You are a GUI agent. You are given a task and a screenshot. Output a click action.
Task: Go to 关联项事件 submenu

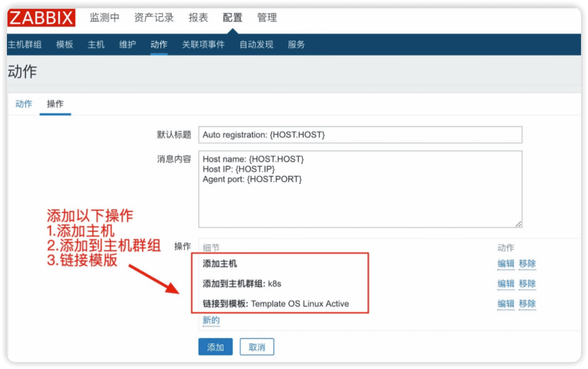pos(203,44)
